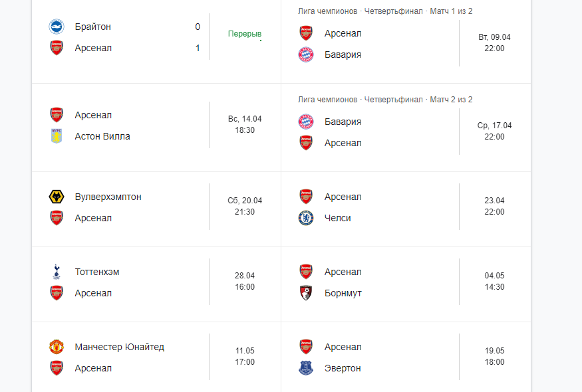Open the Вс, 14.04 18:30 match time
The image size is (582, 392).
[x=245, y=125]
